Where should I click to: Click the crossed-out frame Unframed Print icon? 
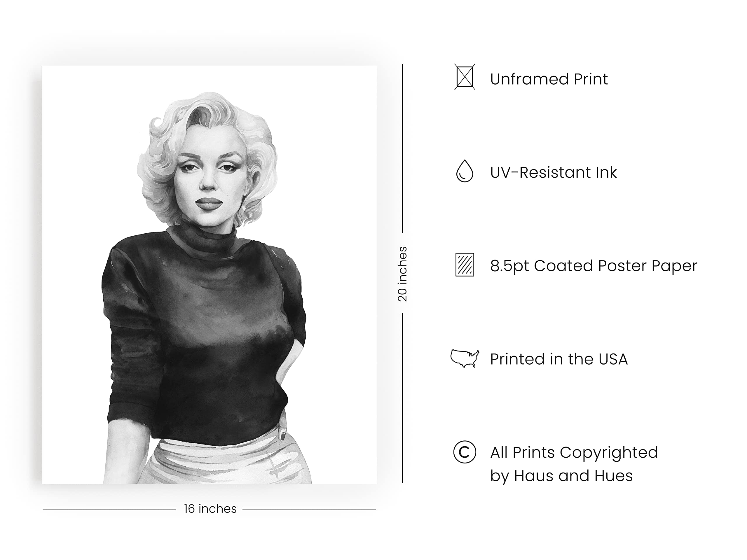point(465,77)
